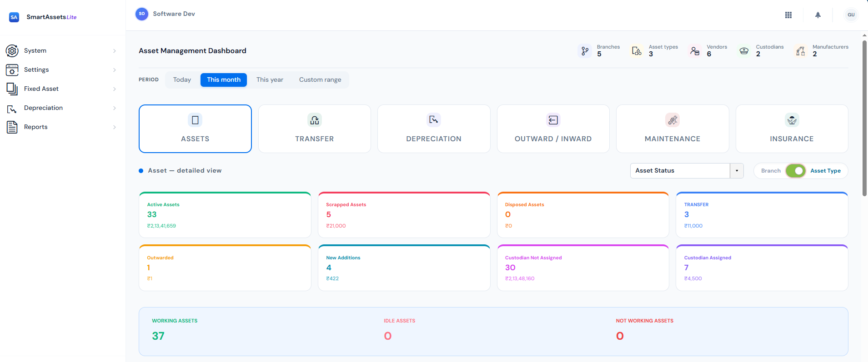Click the page vertical scrollbar thumb
868x362 pixels.
coord(864,118)
